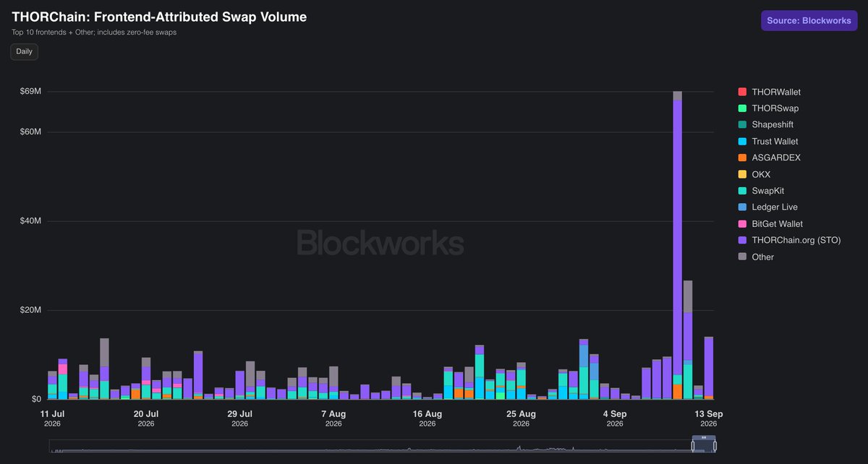Viewport: 868px width, 464px height.
Task: Click the OKX yellow legend swatch
Action: (741, 174)
